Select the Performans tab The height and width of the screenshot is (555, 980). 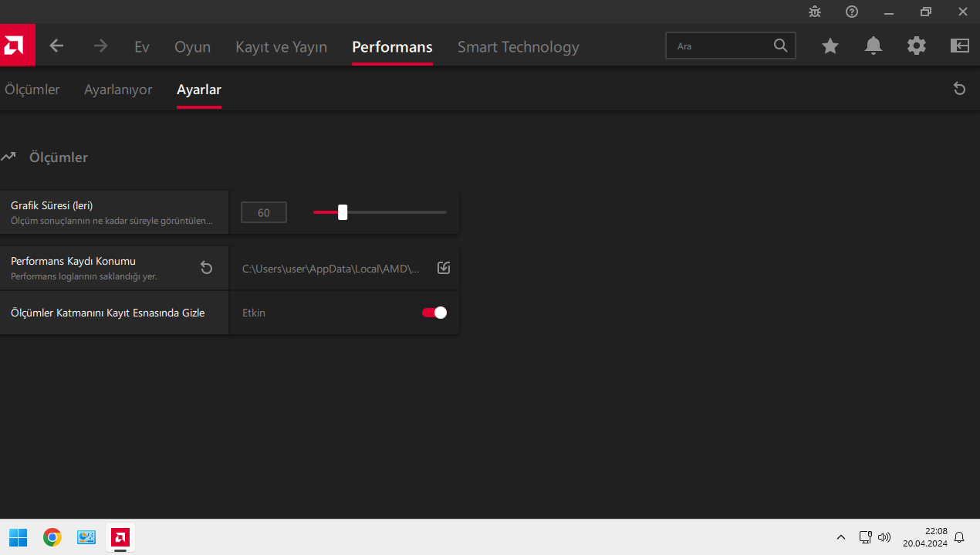point(392,47)
